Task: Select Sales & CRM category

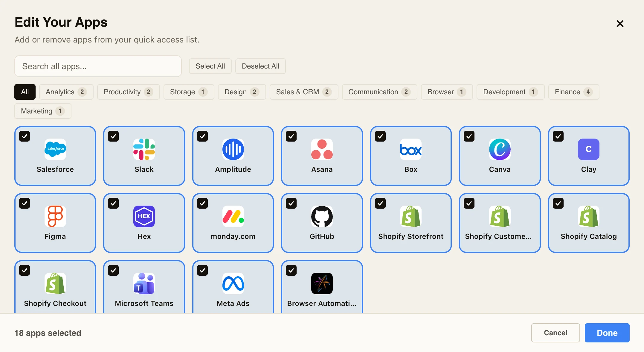Action: pyautogui.click(x=304, y=92)
